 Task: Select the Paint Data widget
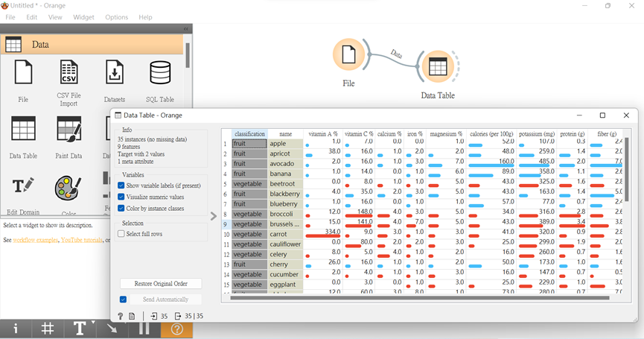pos(68,137)
